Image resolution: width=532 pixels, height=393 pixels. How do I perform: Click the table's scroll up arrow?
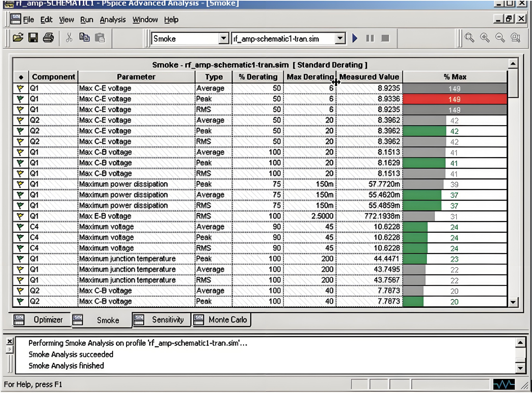pos(513,63)
